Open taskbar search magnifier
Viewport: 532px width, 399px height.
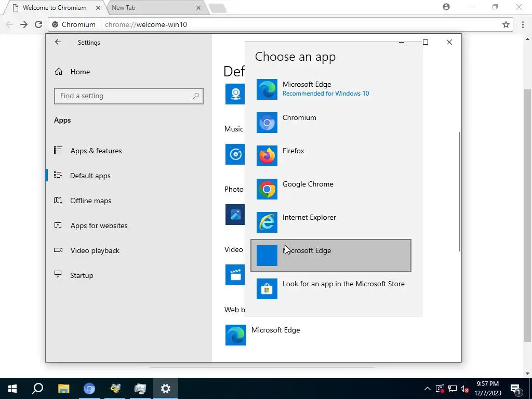click(37, 389)
